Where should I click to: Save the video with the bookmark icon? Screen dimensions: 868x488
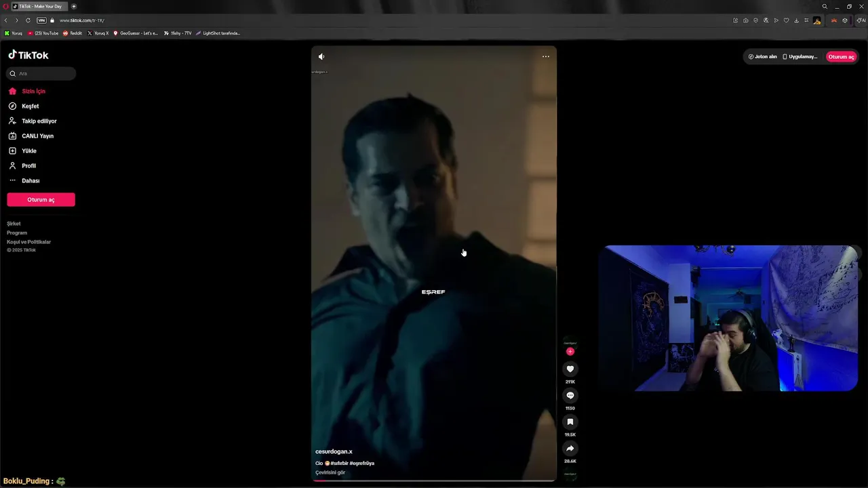coord(570,422)
